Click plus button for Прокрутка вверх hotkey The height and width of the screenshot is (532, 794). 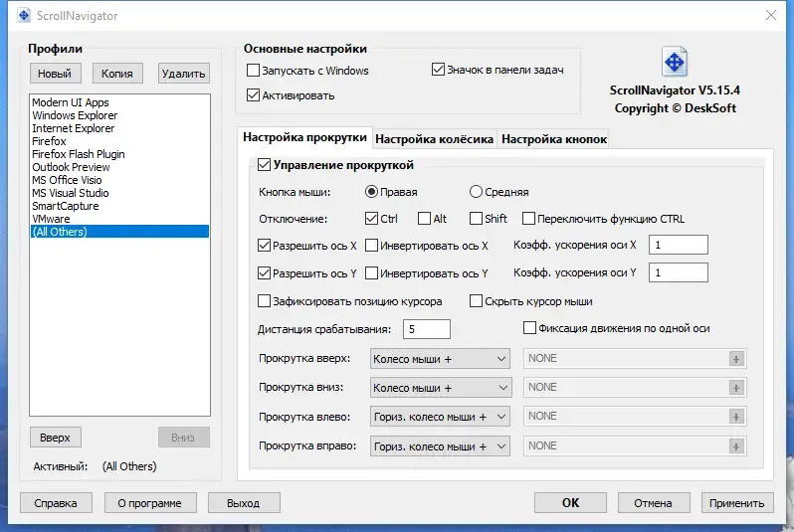point(735,359)
